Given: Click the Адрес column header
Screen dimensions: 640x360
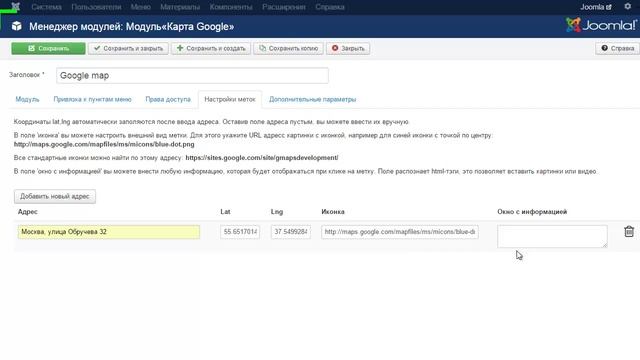Looking at the screenshot, I should point(28,212).
